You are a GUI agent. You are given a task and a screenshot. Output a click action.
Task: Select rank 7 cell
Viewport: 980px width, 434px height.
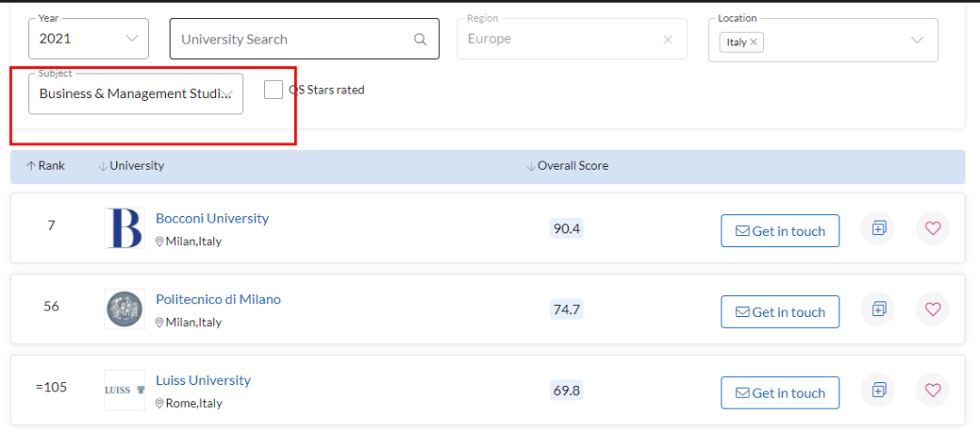coord(51,226)
